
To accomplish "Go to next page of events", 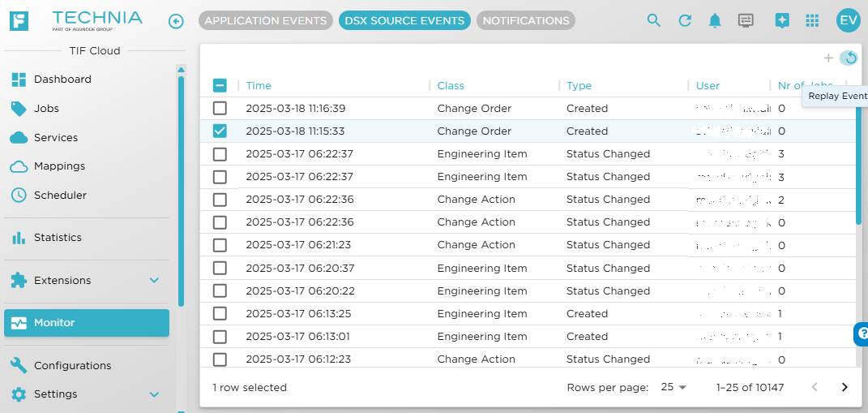I will pyautogui.click(x=844, y=387).
